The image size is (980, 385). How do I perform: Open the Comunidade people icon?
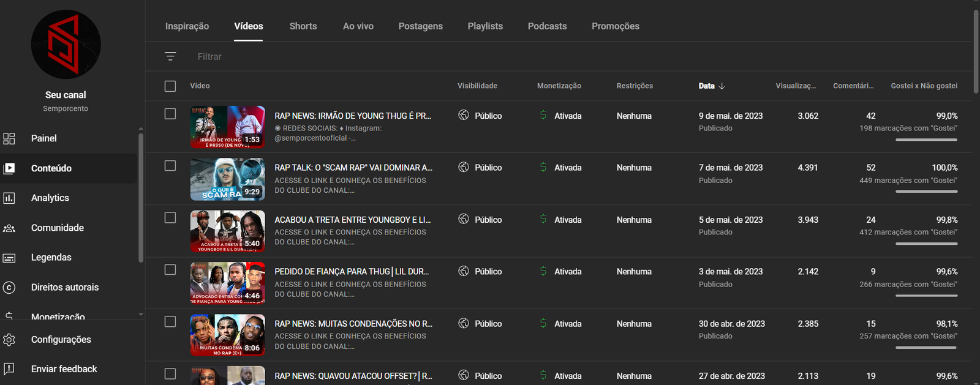9,228
